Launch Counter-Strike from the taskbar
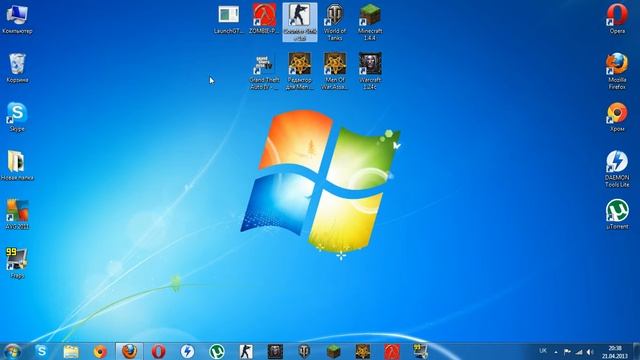 point(246,351)
